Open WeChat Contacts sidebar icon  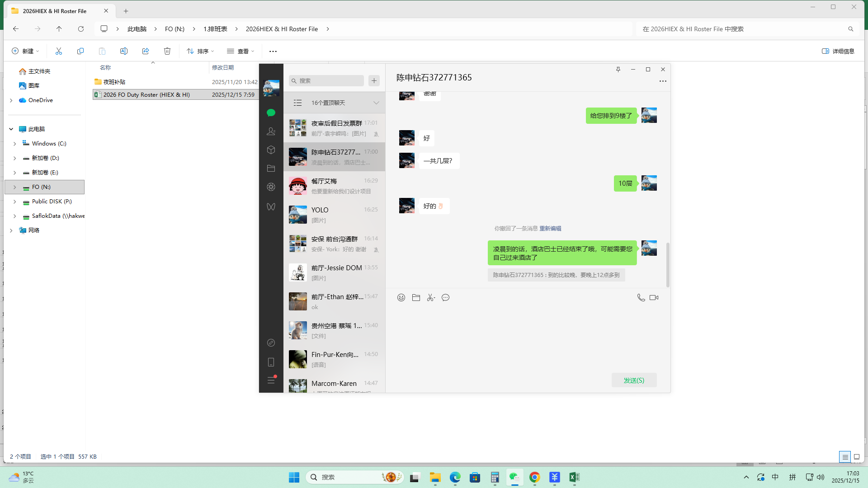(271, 131)
